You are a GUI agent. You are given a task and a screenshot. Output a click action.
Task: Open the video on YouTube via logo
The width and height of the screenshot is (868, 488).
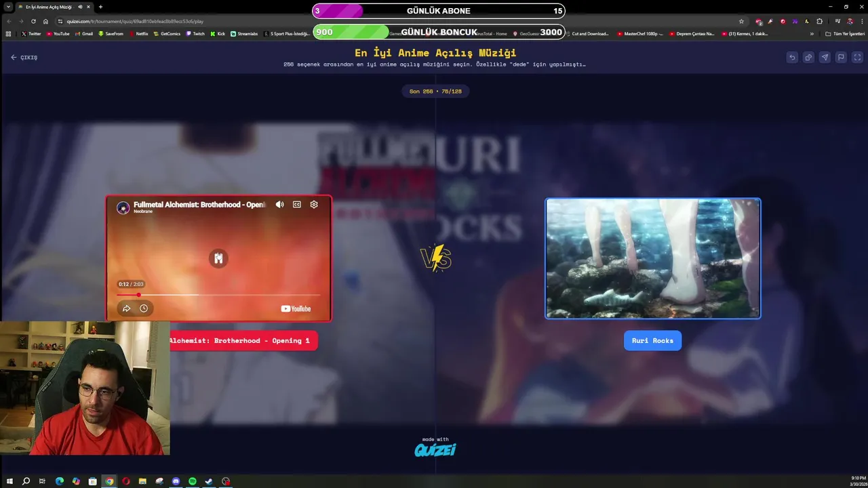(296, 309)
